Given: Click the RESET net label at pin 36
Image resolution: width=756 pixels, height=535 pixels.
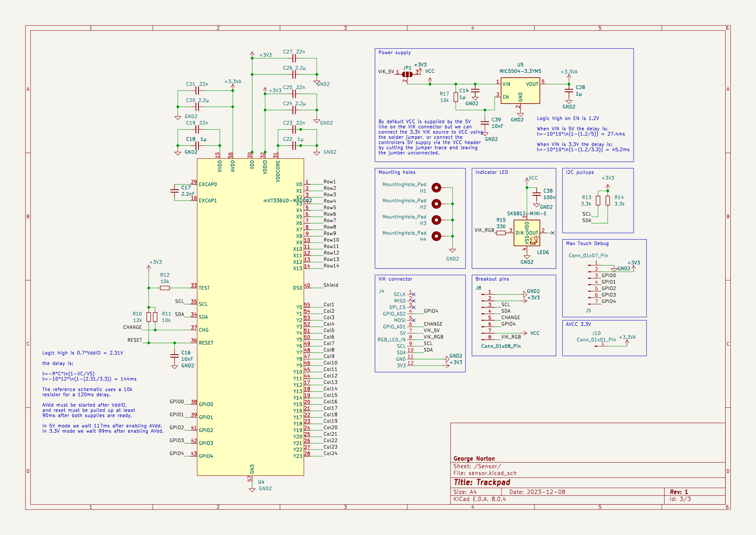Looking at the screenshot, I should point(135,340).
